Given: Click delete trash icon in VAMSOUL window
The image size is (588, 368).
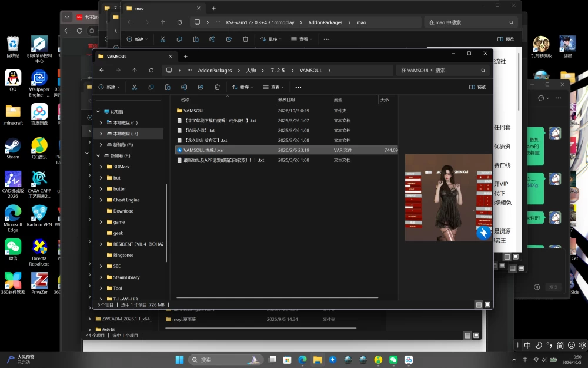Looking at the screenshot, I should pos(217,87).
